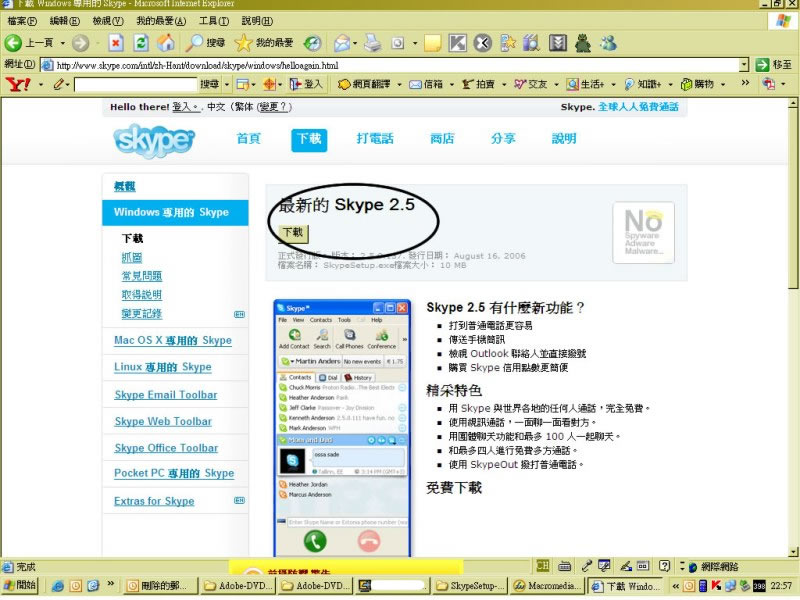Open the Messenger buddy toolbar icon
800x600 pixels.
point(608,43)
